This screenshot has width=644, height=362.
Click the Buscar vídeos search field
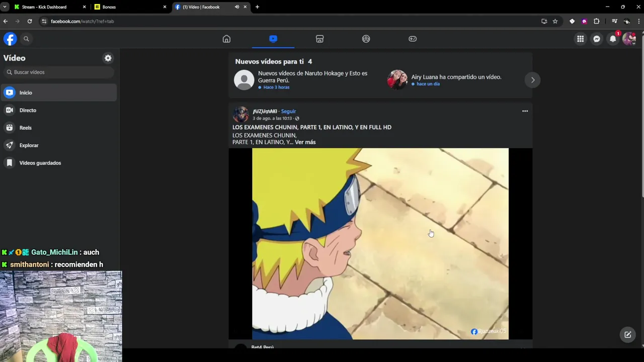click(58, 72)
